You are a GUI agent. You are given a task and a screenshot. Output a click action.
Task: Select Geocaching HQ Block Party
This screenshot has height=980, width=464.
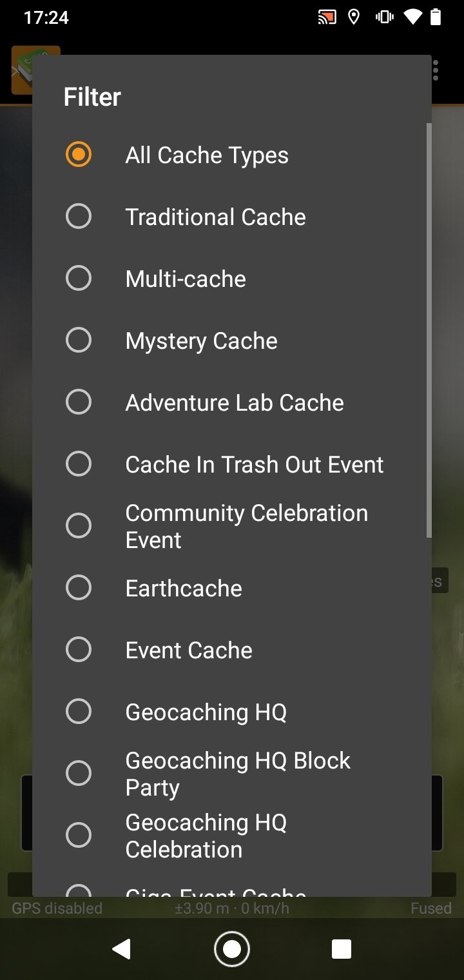coord(79,774)
